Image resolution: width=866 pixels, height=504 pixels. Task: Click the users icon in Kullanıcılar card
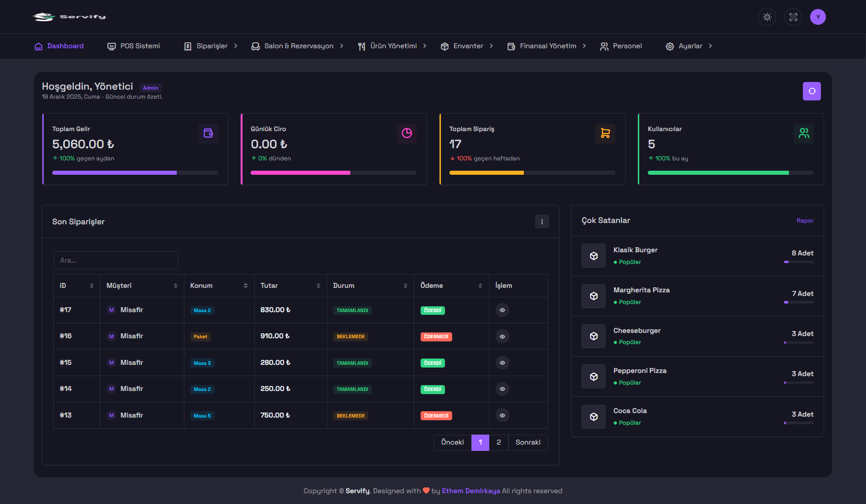tap(803, 133)
